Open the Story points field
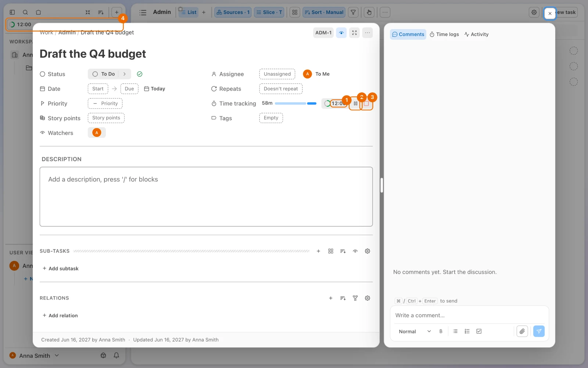Screen dimensions: 588x368 [106, 118]
